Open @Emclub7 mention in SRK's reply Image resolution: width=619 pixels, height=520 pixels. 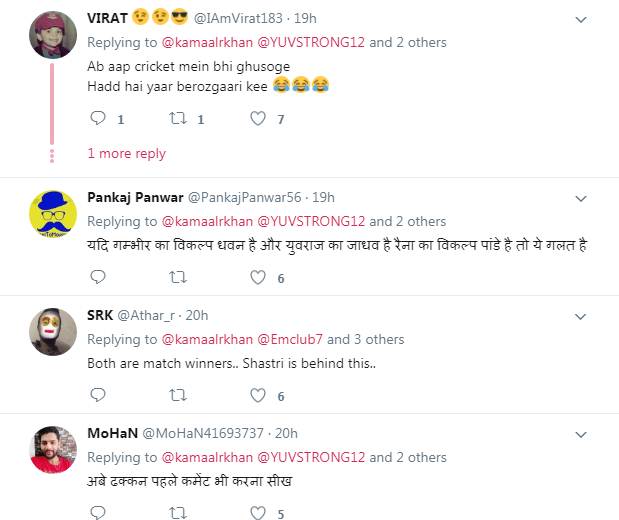click(290, 339)
